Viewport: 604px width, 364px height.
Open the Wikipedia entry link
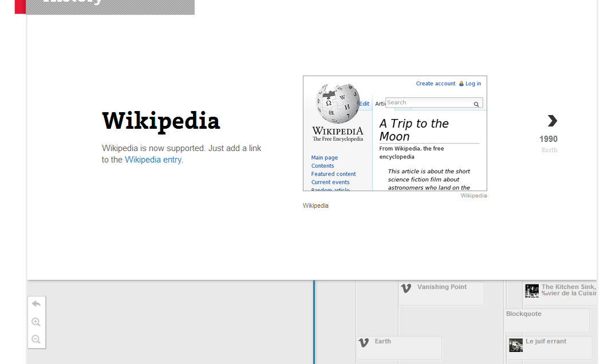[x=153, y=160]
